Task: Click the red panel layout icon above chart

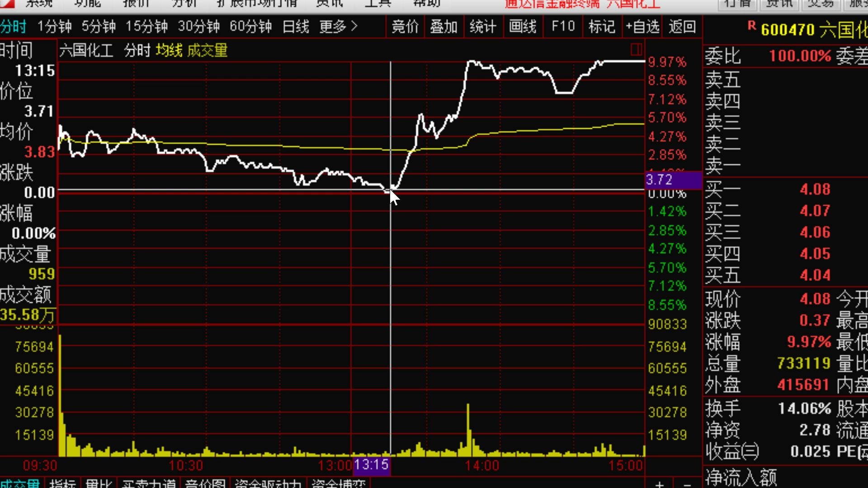Action: [x=636, y=49]
